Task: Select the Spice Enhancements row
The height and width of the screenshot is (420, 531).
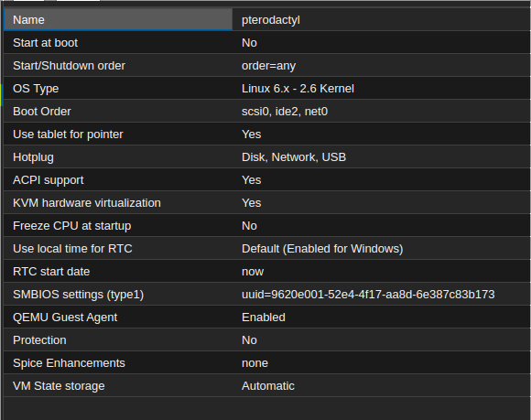Action: (x=266, y=362)
